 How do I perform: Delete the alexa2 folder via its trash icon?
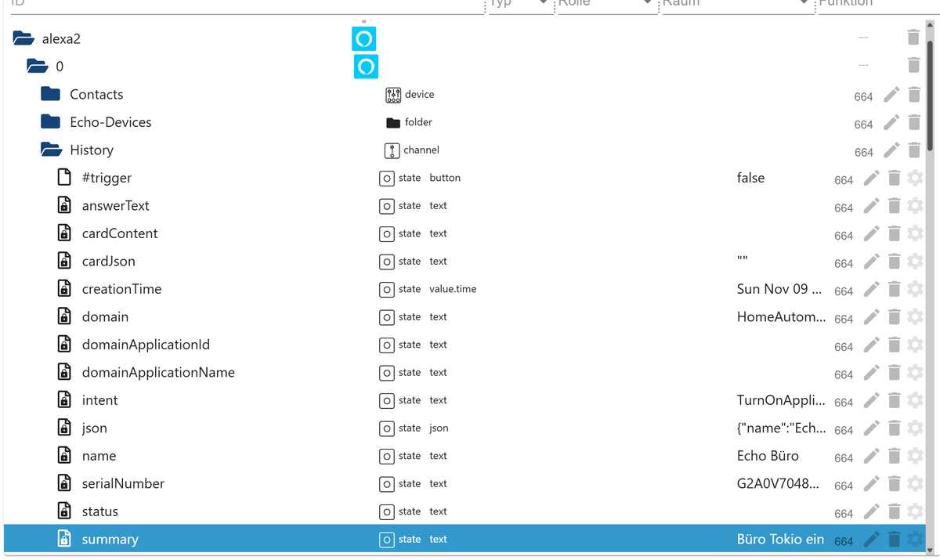pyautogui.click(x=913, y=36)
